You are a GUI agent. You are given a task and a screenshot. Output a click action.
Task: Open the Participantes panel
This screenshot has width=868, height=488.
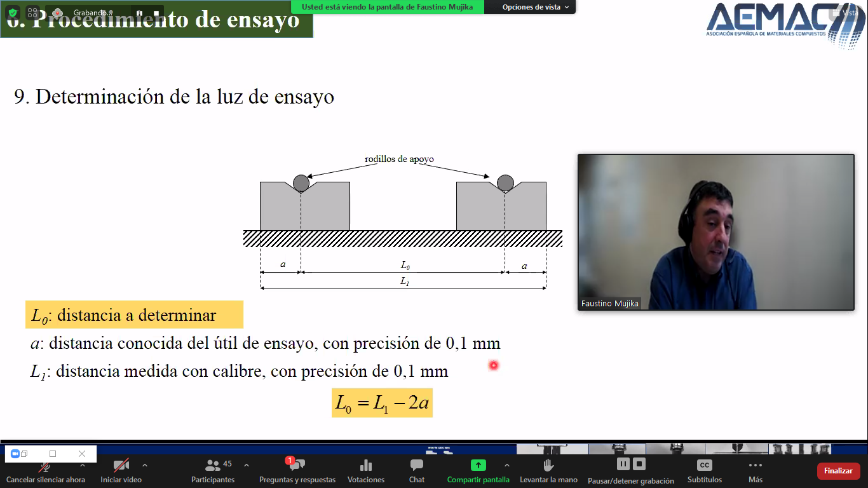coord(213,471)
